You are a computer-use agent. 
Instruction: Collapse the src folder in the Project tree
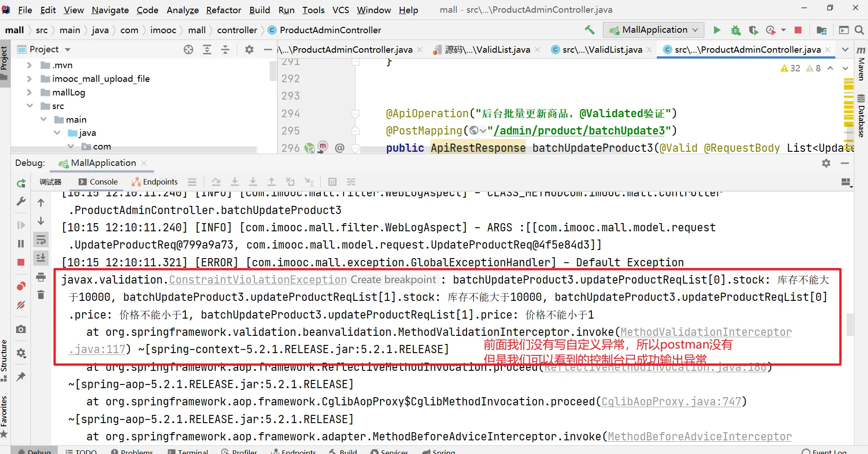point(30,106)
